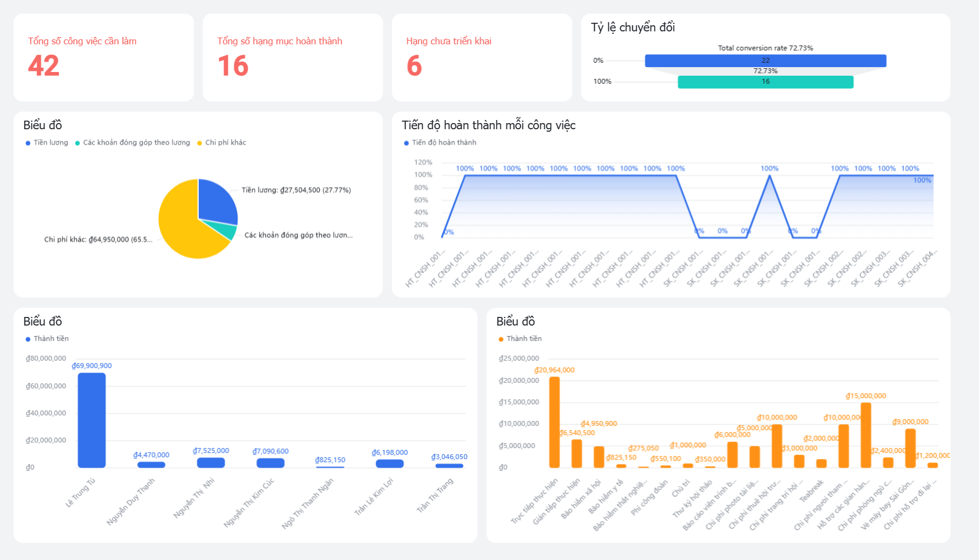
Task: Click the blue funnel bar showing 22
Action: 765,60
